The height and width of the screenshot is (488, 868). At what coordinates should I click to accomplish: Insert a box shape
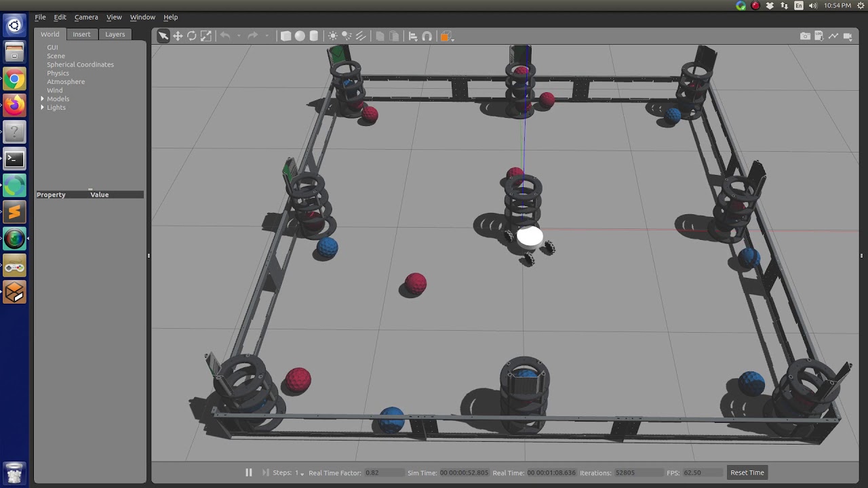point(285,36)
